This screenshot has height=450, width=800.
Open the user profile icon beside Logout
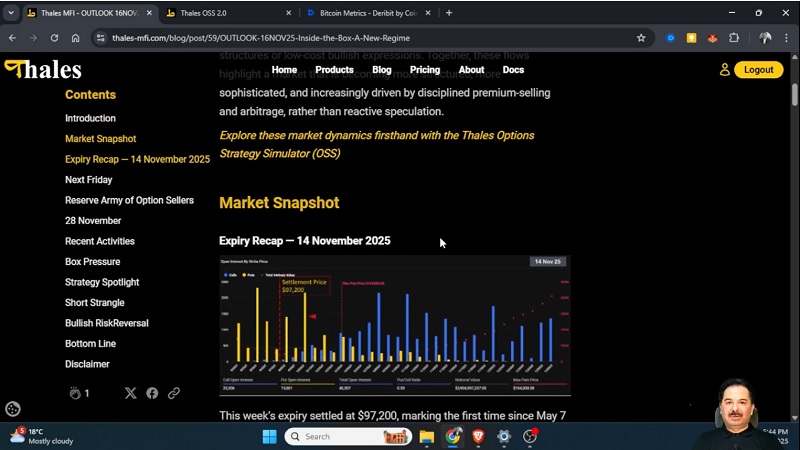(x=725, y=70)
